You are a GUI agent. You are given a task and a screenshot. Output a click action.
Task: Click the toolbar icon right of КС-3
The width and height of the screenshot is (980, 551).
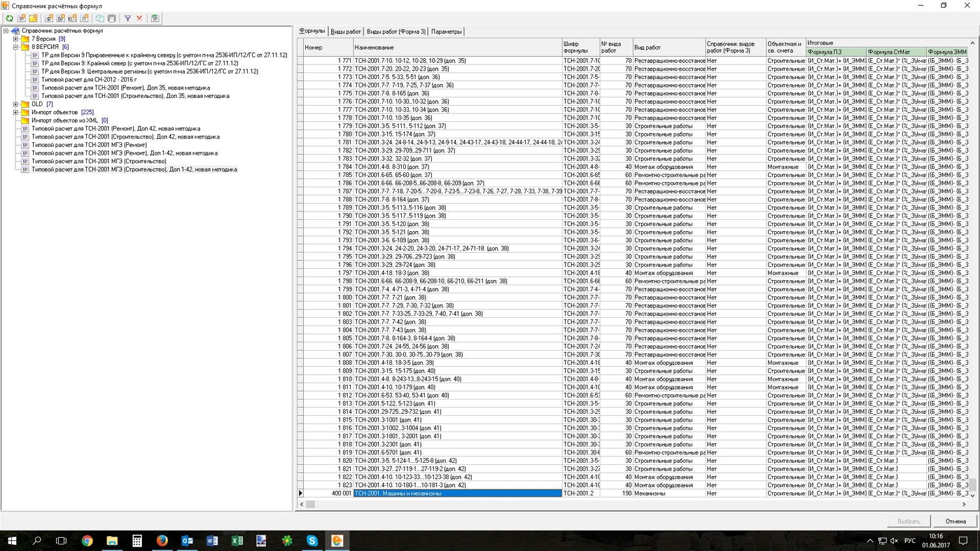point(84,18)
